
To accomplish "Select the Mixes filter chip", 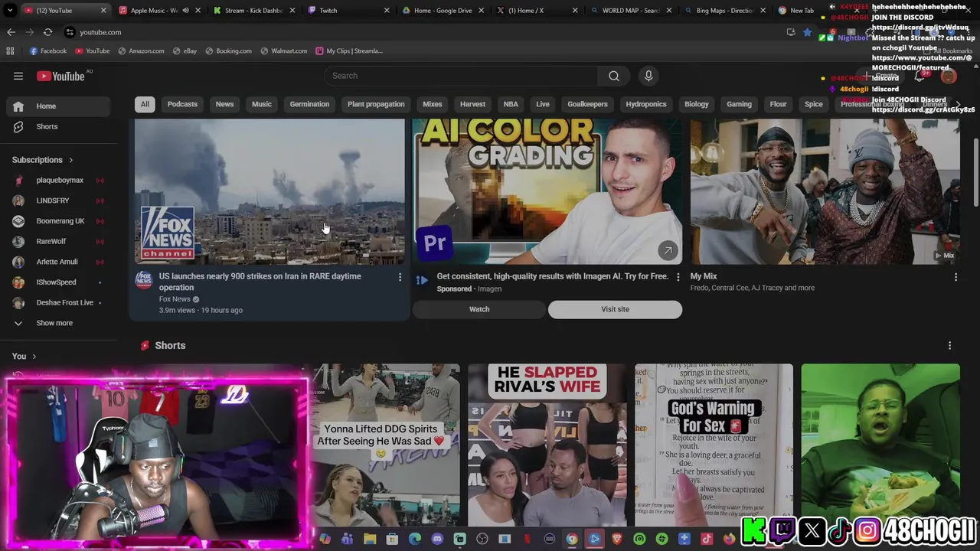I will [433, 104].
